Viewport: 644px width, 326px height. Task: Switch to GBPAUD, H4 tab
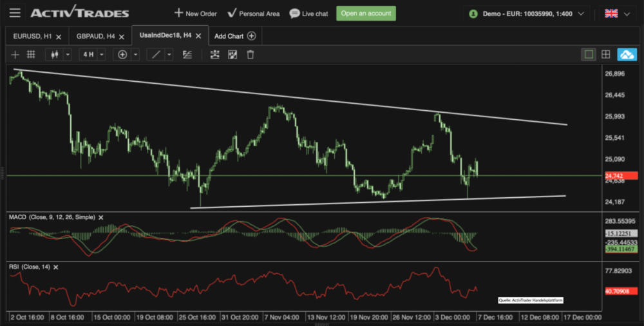click(96, 36)
